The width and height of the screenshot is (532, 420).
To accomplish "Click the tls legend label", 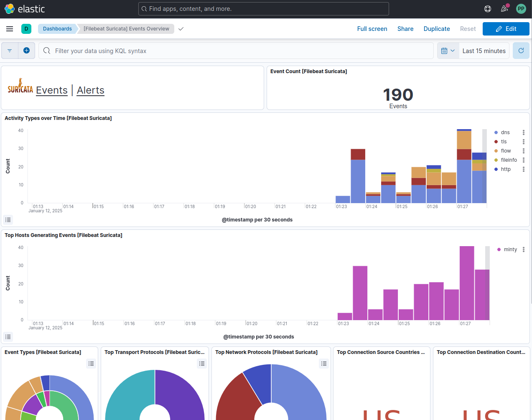I will [504, 142].
